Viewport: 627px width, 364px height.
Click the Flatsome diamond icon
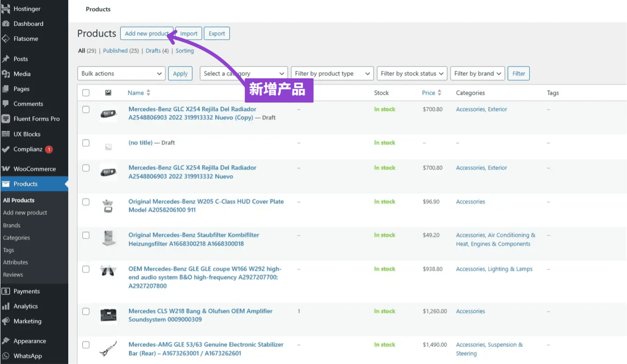tap(6, 39)
